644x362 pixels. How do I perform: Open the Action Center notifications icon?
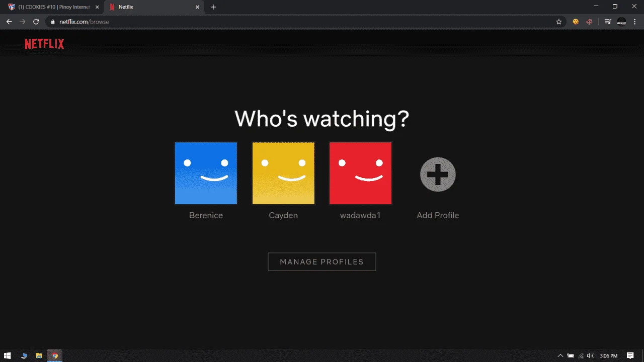point(630,356)
